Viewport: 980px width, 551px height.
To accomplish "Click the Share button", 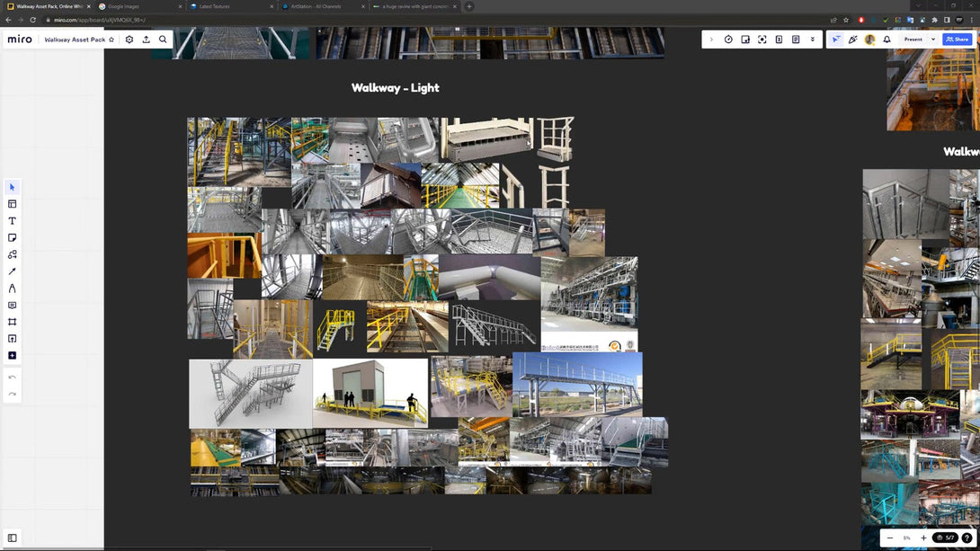I will click(958, 40).
